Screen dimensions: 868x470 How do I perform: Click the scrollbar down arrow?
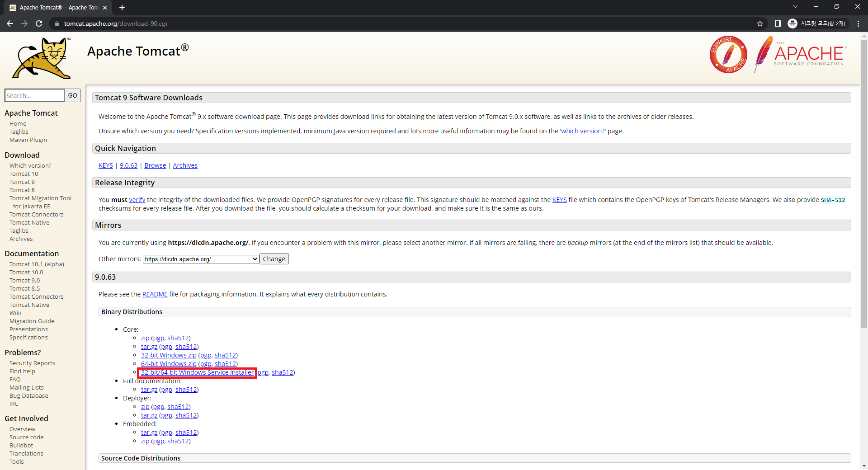point(864,466)
